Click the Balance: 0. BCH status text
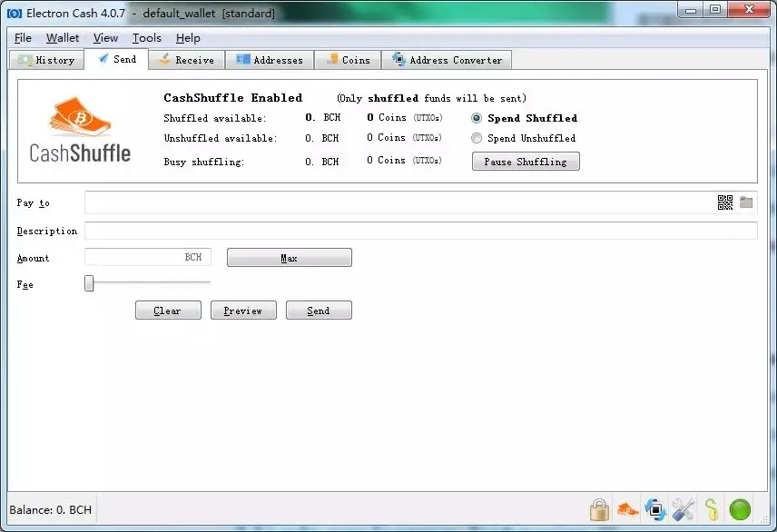 point(51,509)
